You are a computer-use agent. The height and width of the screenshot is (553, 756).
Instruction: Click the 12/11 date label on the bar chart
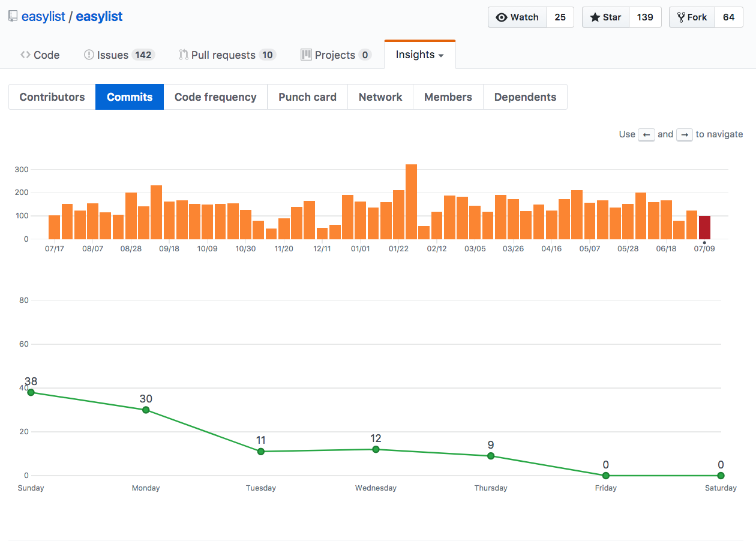coord(322,249)
